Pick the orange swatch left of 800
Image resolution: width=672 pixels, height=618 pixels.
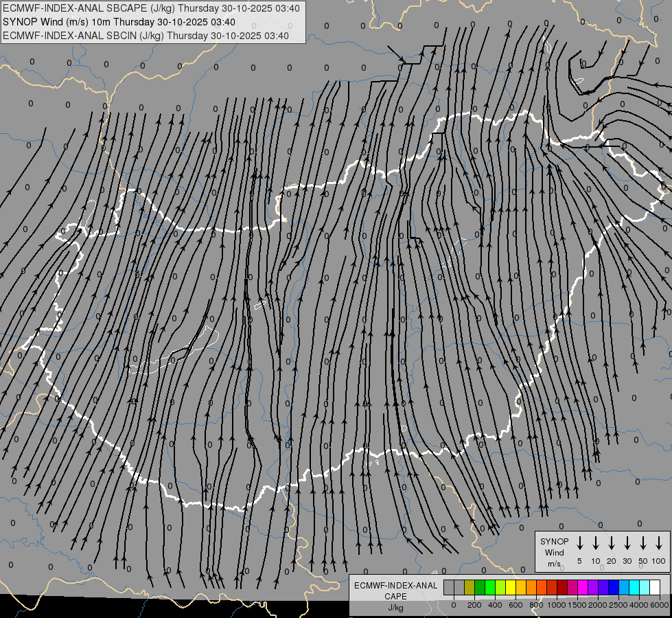(531, 587)
